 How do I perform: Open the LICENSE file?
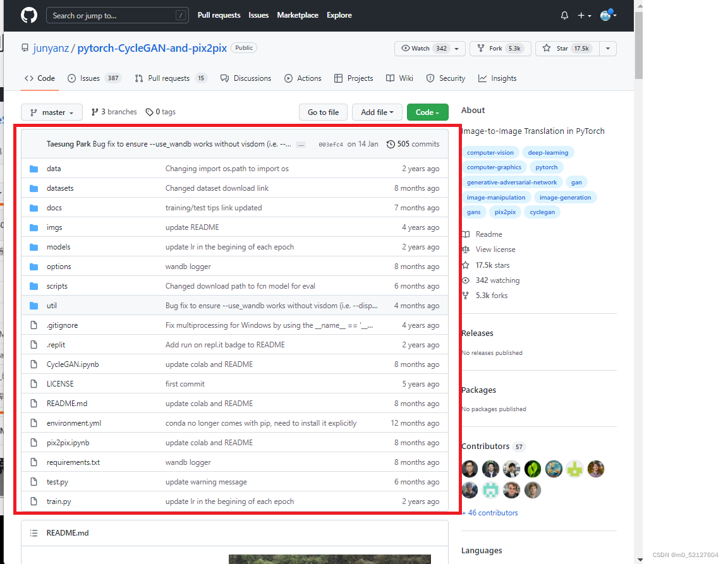[60, 384]
